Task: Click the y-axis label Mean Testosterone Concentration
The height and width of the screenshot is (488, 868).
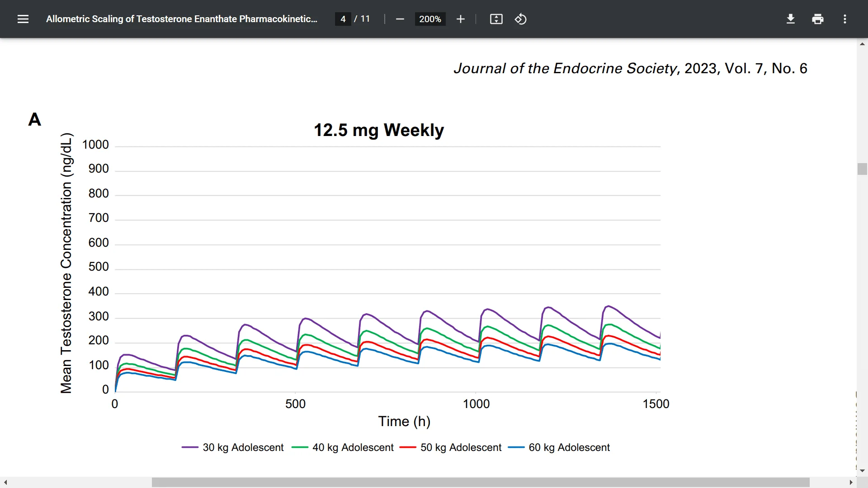Action: tap(66, 263)
